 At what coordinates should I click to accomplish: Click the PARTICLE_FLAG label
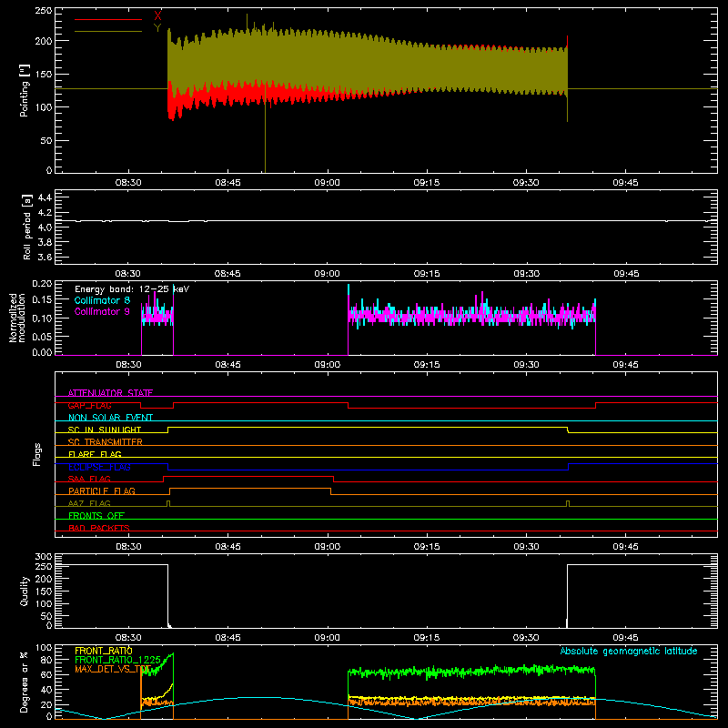[x=102, y=490]
